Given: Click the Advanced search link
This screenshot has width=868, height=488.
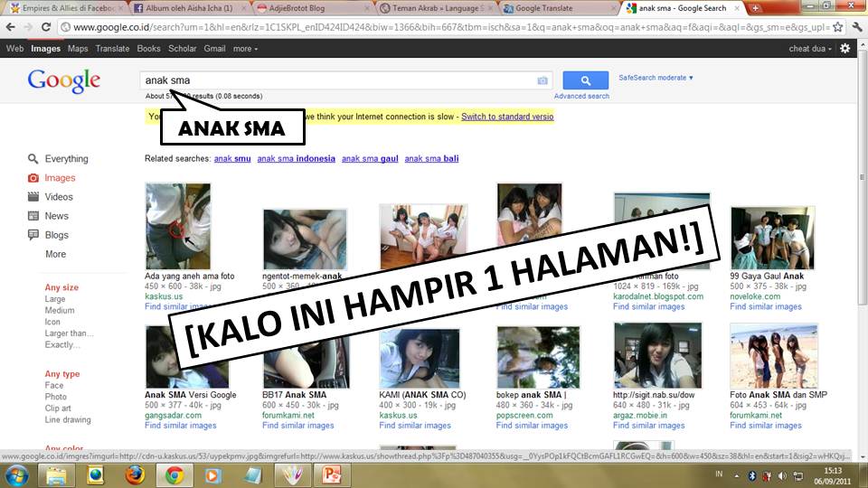Looking at the screenshot, I should pos(581,97).
